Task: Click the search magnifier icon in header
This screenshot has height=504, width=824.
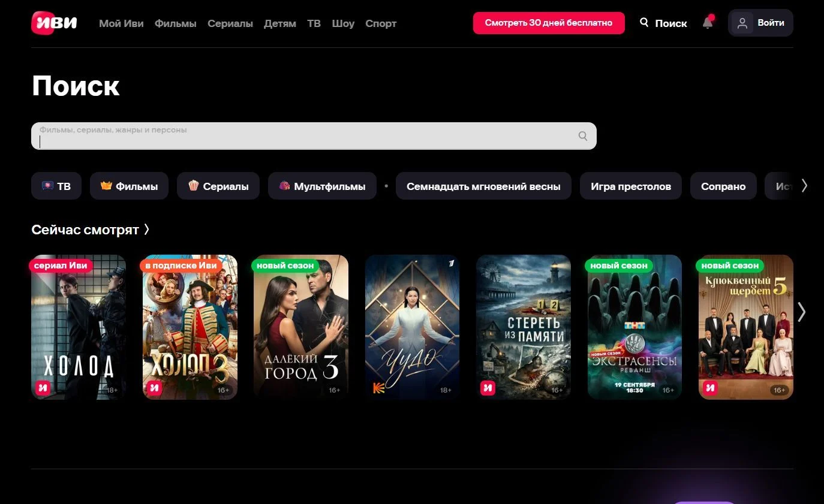Action: 644,23
